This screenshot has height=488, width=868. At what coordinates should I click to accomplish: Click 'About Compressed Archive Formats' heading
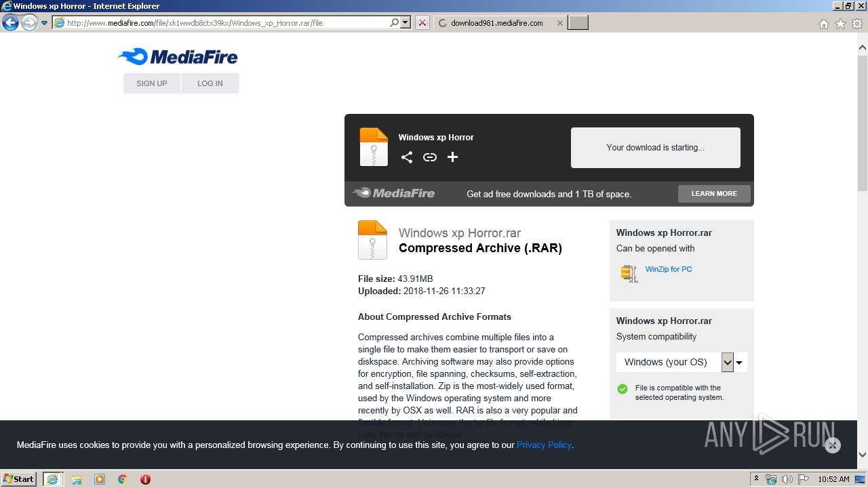[x=435, y=317]
